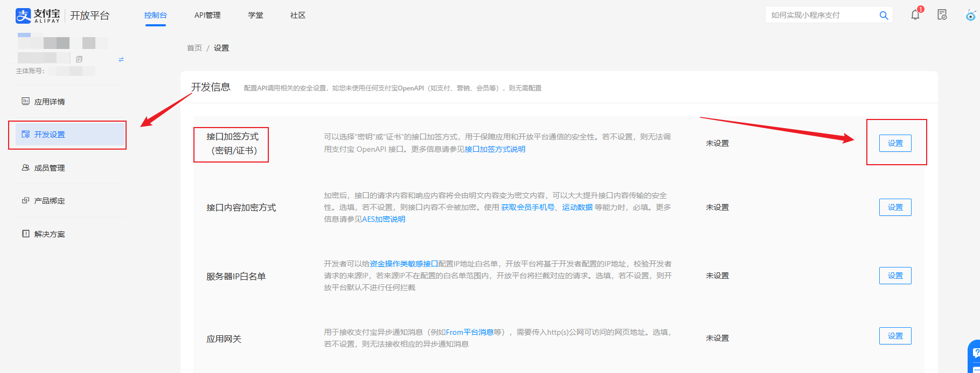Go to the 学堂 tab

(255, 15)
